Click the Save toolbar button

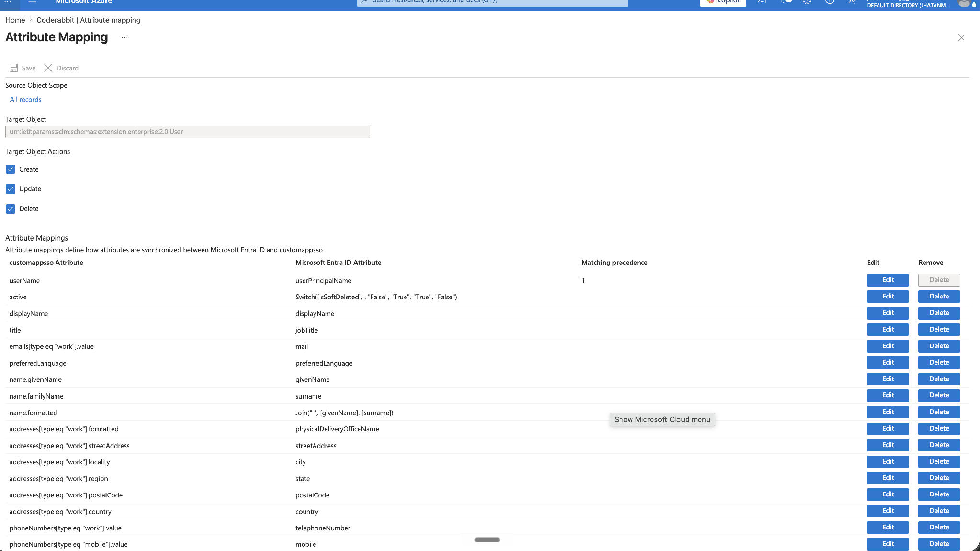pyautogui.click(x=23, y=68)
